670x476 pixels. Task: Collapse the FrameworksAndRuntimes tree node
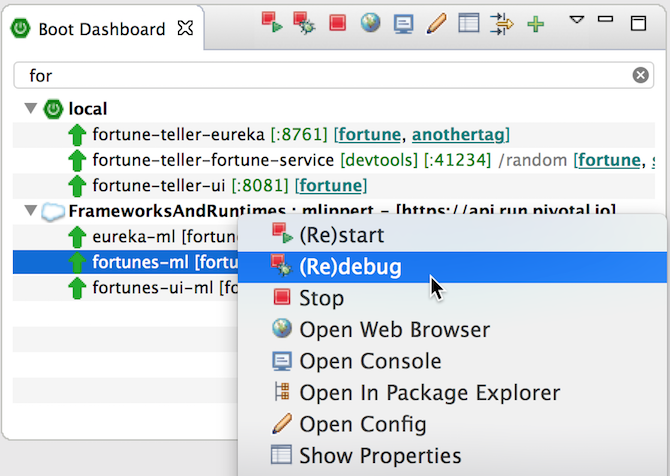(x=30, y=211)
